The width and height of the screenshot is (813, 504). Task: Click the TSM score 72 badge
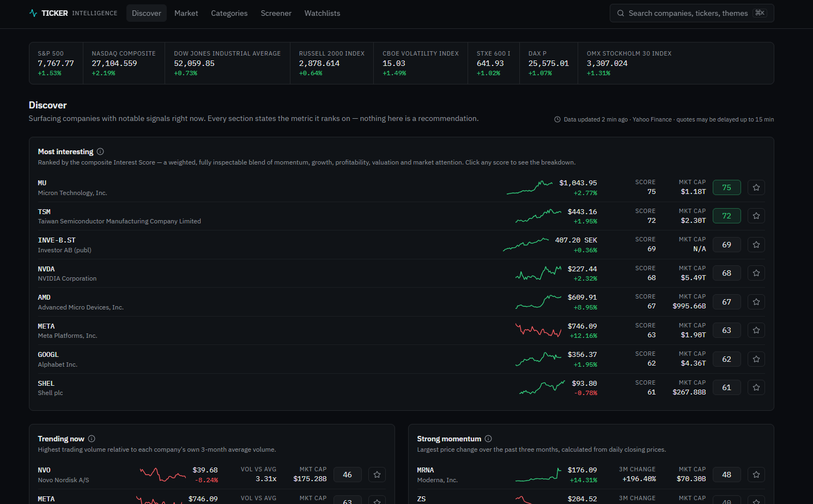coord(726,216)
